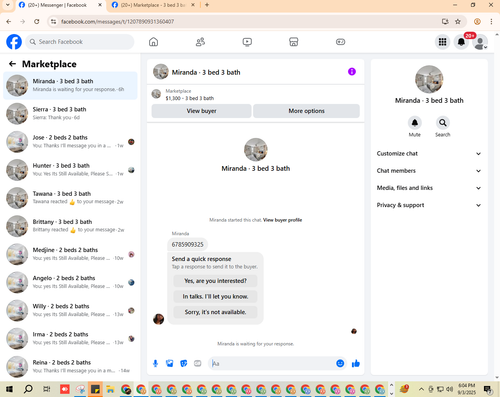The height and width of the screenshot is (397, 500).
Task: Open the Gaming icon in top navigation
Action: tap(340, 42)
